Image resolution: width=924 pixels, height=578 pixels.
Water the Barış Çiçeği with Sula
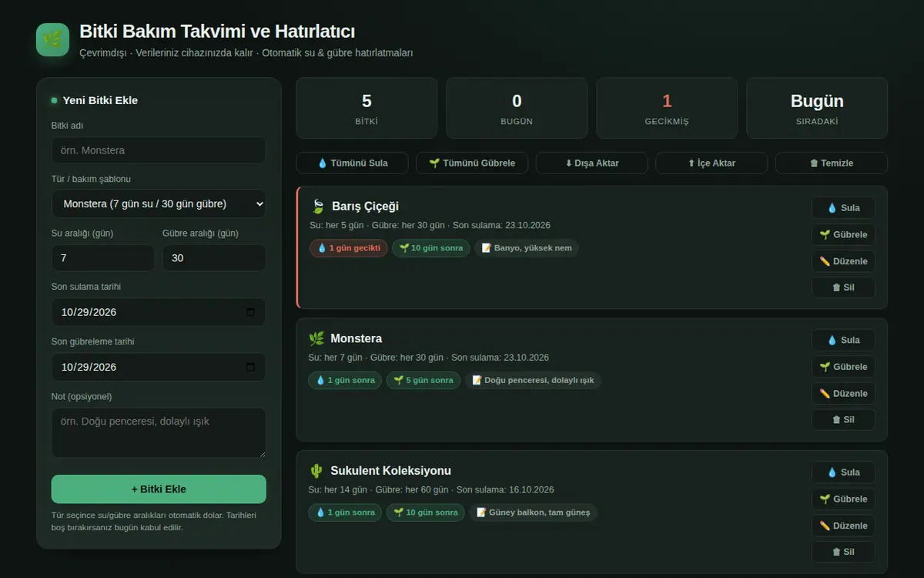click(843, 208)
